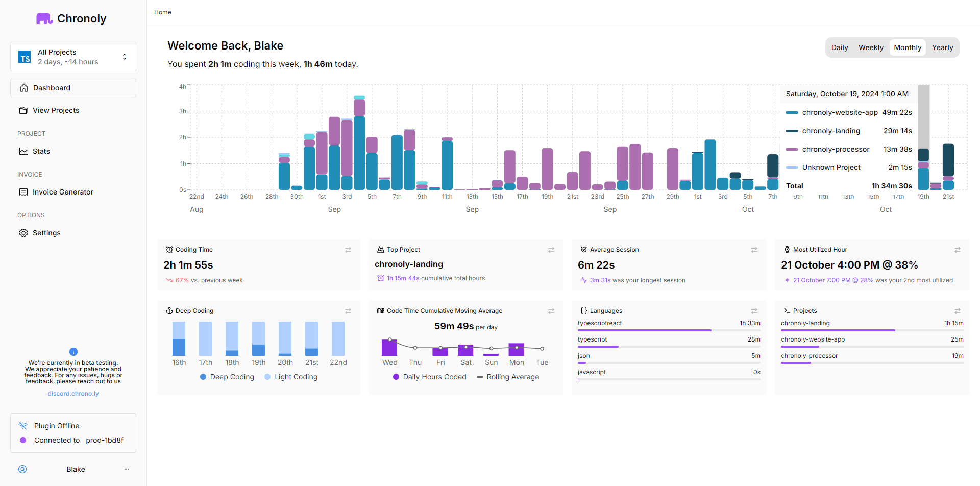Click the chronoly-landing project progress bar

pyautogui.click(x=872, y=330)
